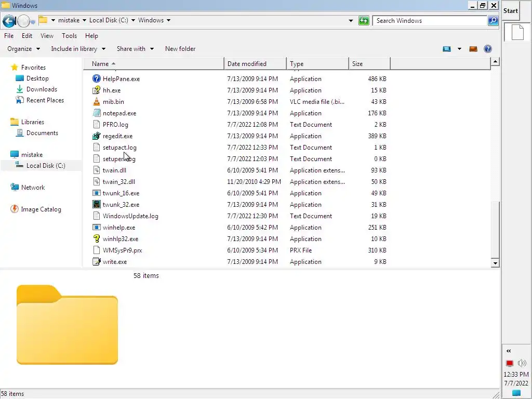This screenshot has width=532, height=399.
Task: Show the preview pane icon
Action: pos(473,49)
